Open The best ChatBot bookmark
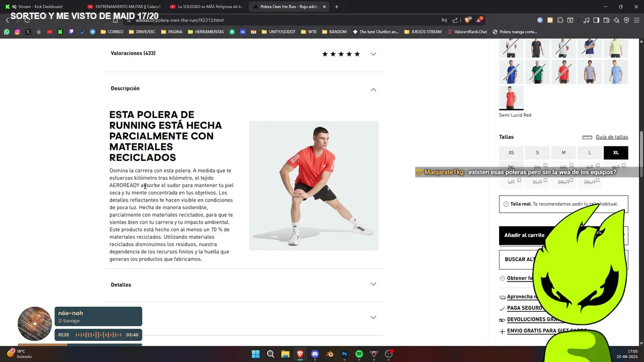 375,32
